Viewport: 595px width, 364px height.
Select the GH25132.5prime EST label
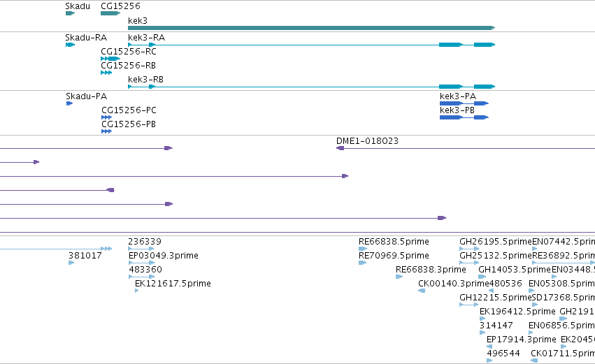click(496, 256)
